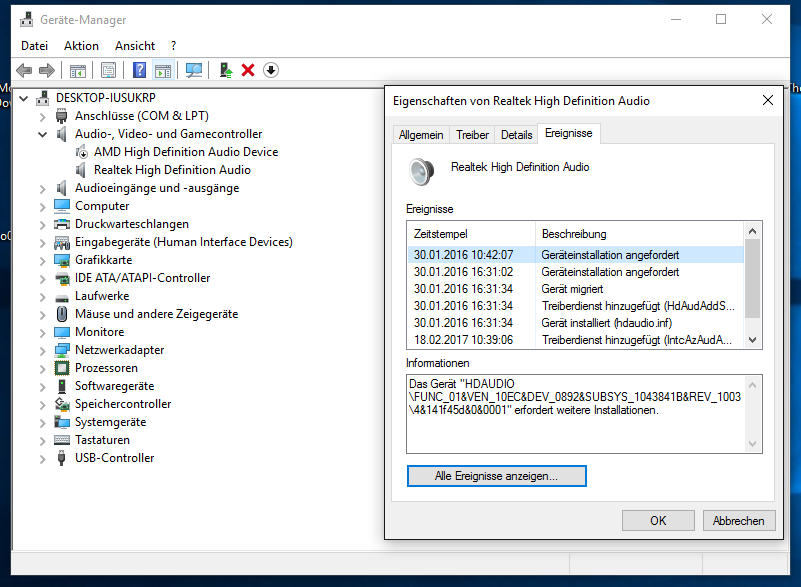Click the Netzwerkadapter icon

(62, 350)
